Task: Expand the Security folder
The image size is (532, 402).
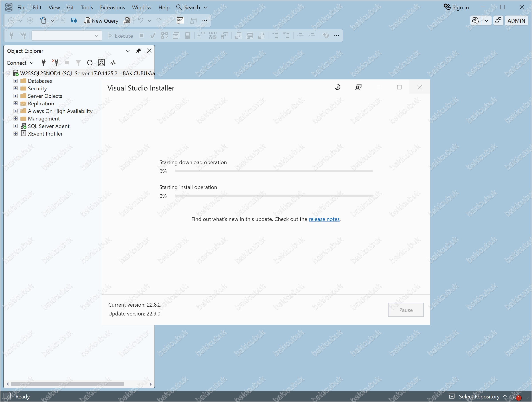Action: (x=15, y=88)
